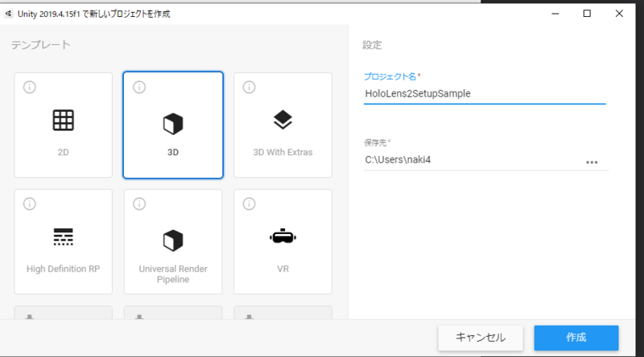
Task: View info for Universal Render Pipeline
Action: click(x=139, y=203)
